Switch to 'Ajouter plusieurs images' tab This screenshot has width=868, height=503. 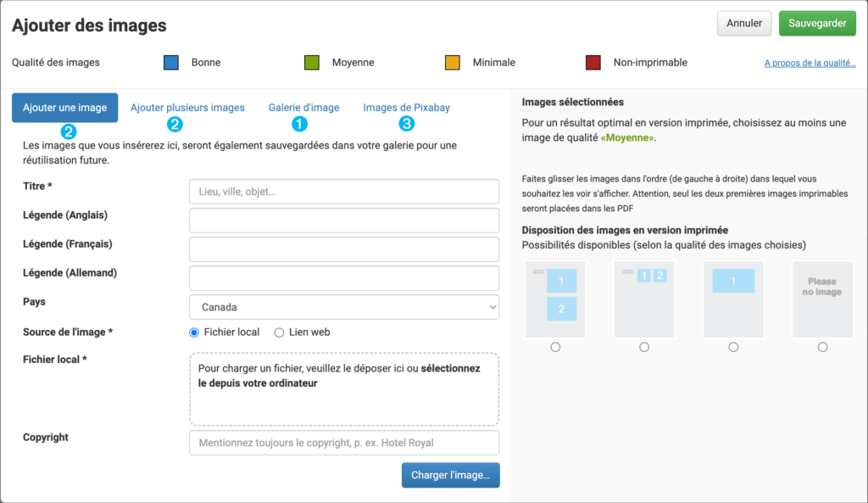tap(187, 108)
